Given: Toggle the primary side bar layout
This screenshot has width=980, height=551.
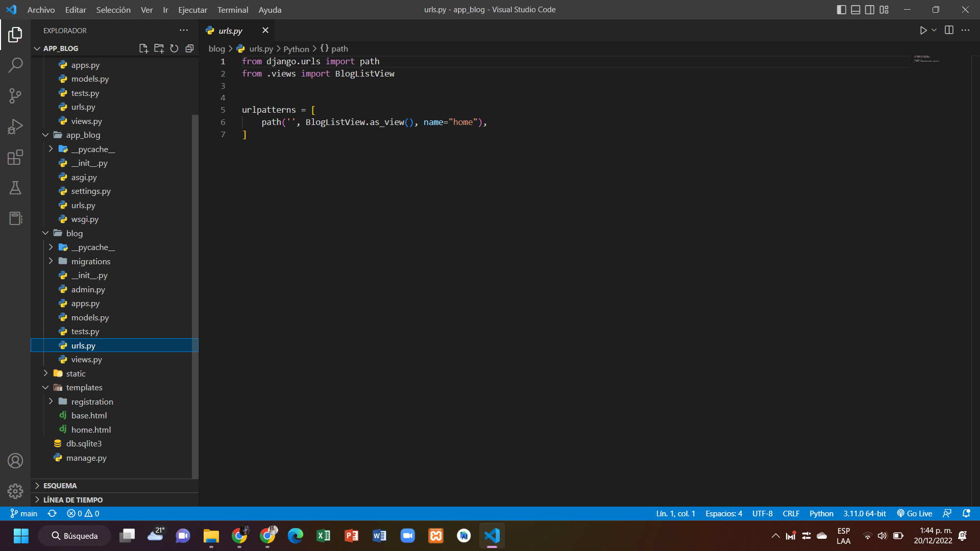Looking at the screenshot, I should pos(841,10).
